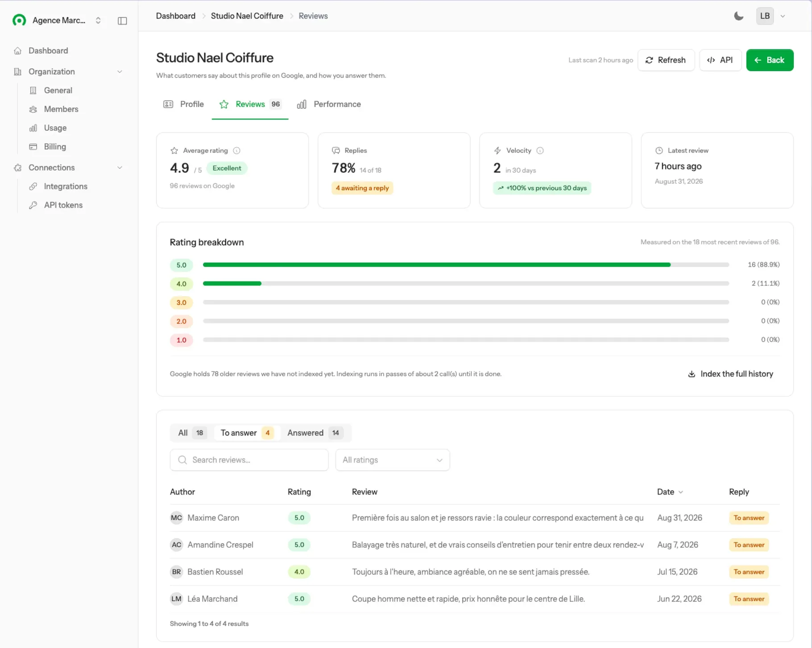Open the API button

(721, 60)
